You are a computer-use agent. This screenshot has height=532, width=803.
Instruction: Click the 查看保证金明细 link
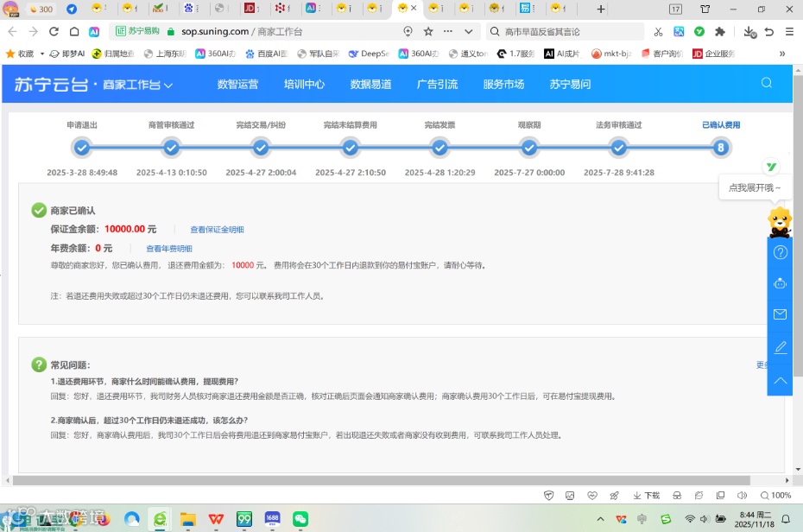217,230
